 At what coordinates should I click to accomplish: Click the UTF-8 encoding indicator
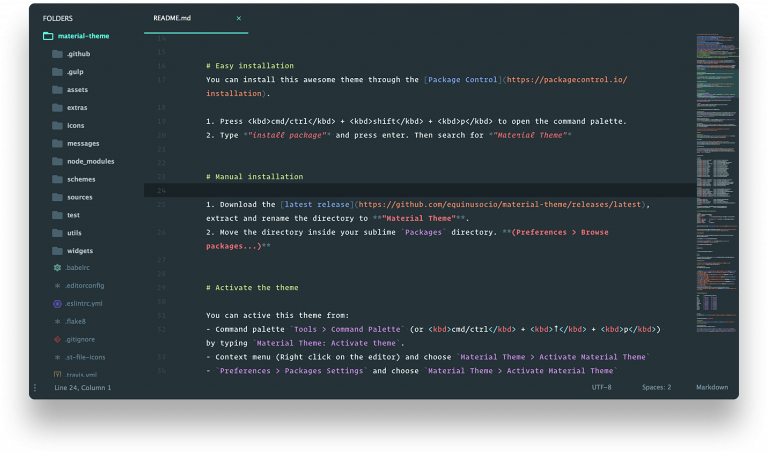click(601, 387)
